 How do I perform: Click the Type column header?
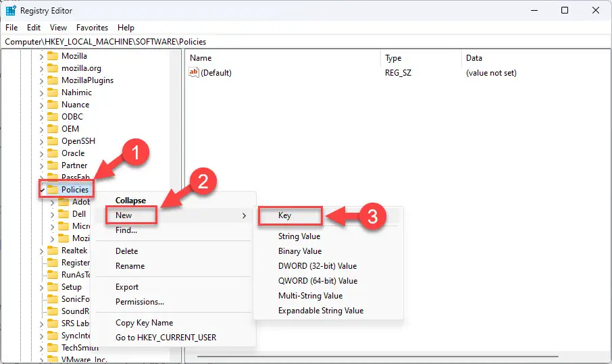pos(421,58)
